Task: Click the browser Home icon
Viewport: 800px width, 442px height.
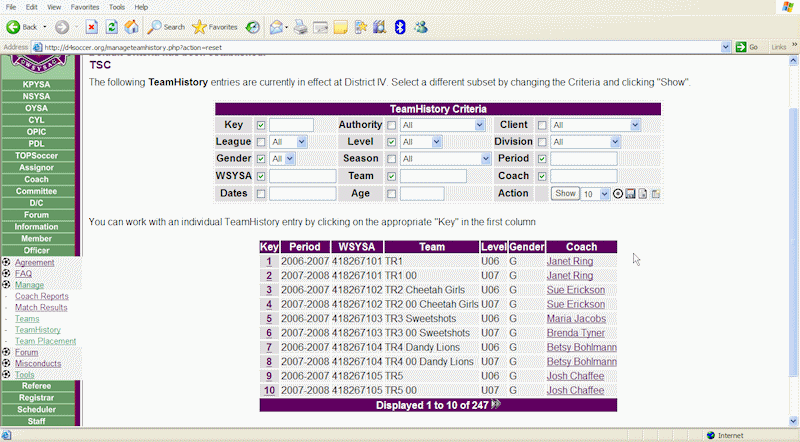Action: pos(131,27)
